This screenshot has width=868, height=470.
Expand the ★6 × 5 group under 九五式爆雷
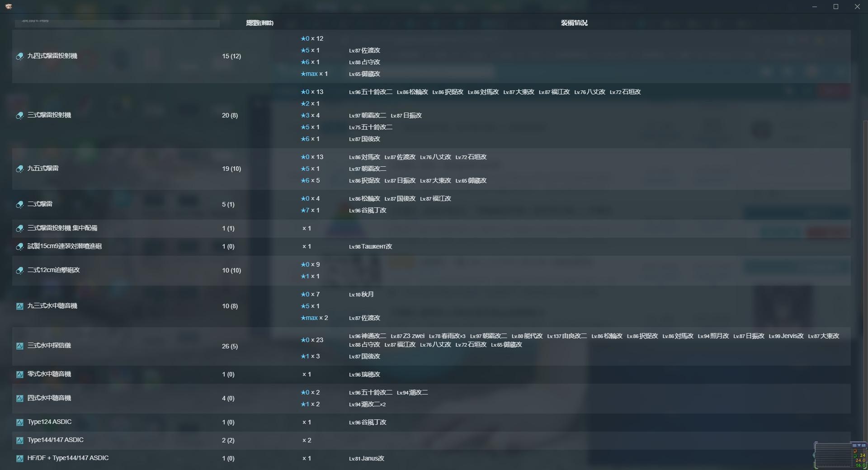(x=309, y=180)
